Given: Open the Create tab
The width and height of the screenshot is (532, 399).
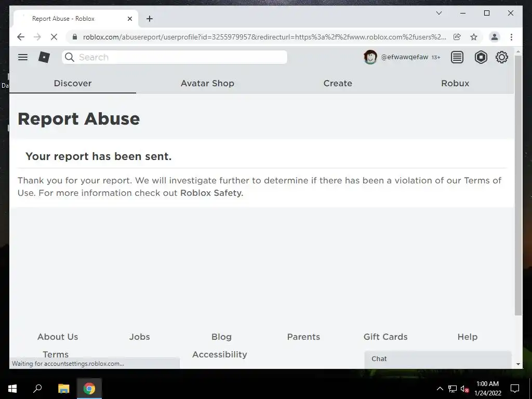Looking at the screenshot, I should [338, 83].
